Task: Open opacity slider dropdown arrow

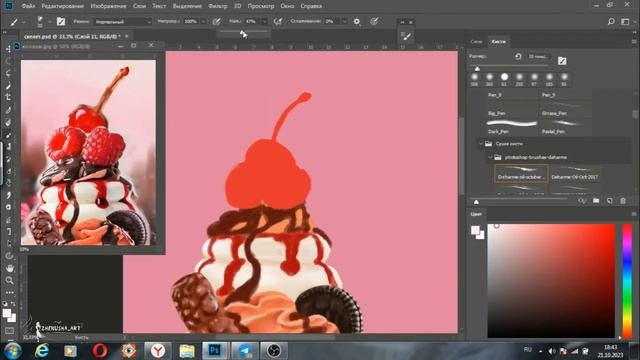Action: [203, 22]
